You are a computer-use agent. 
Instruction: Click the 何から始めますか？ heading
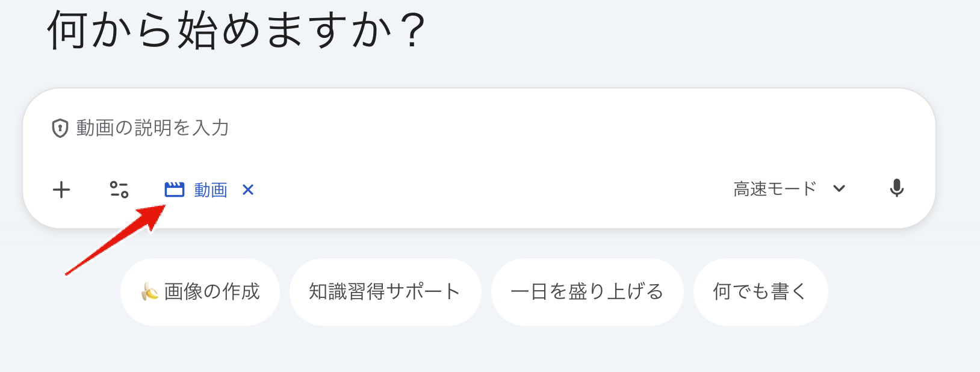point(237,30)
